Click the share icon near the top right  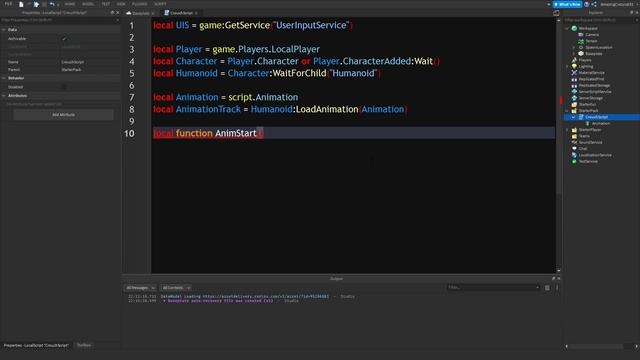coord(594,4)
